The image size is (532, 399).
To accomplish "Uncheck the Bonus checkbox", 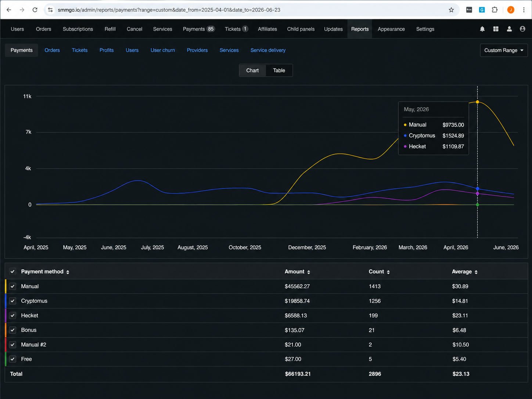I will point(12,330).
